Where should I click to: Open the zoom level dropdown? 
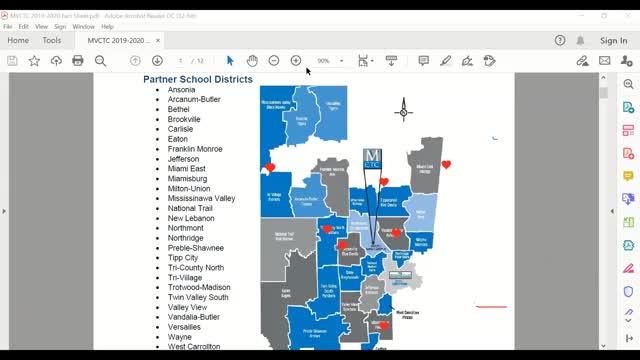[x=342, y=61]
